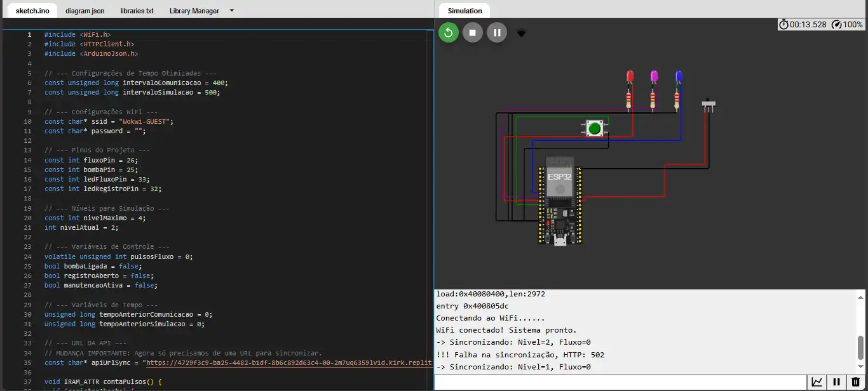Click the serial monitor scrollbar
The width and height of the screenshot is (868, 391).
point(861,347)
